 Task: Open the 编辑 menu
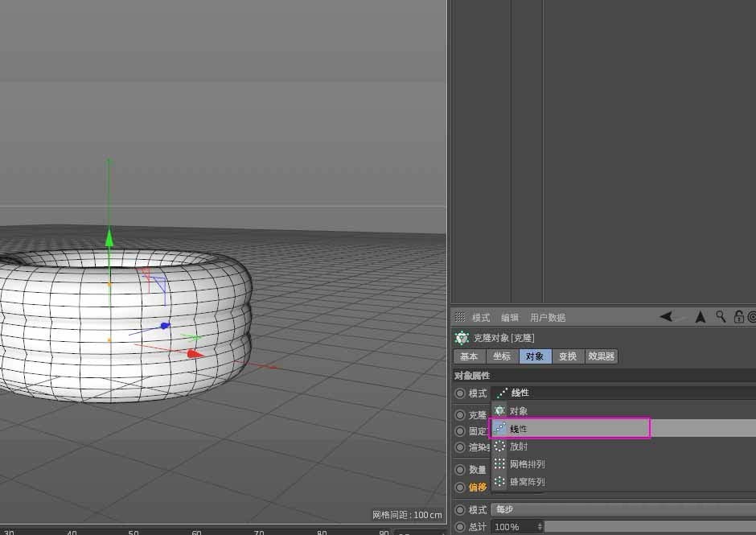pos(512,317)
